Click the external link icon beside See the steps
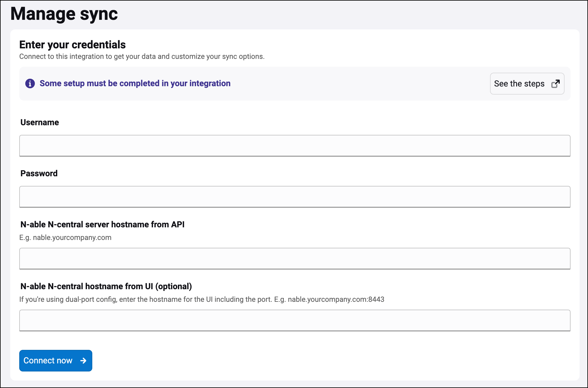The image size is (588, 388). tap(556, 84)
